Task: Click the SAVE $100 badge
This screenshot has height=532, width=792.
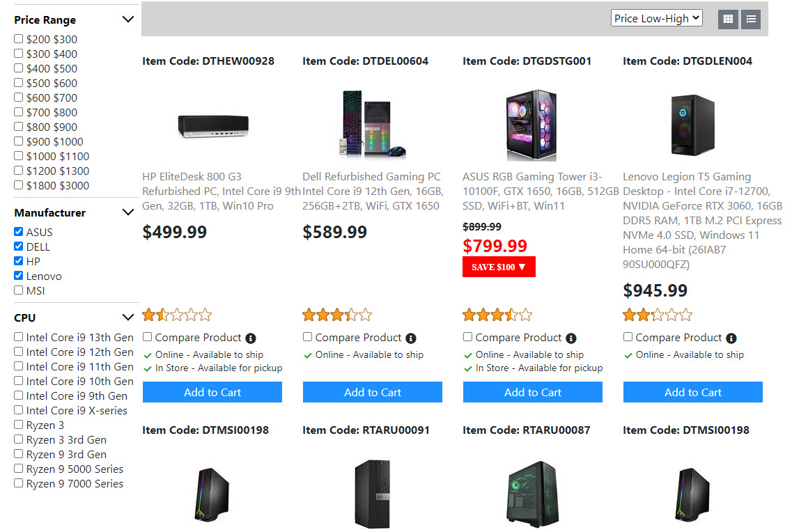Action: click(x=499, y=267)
